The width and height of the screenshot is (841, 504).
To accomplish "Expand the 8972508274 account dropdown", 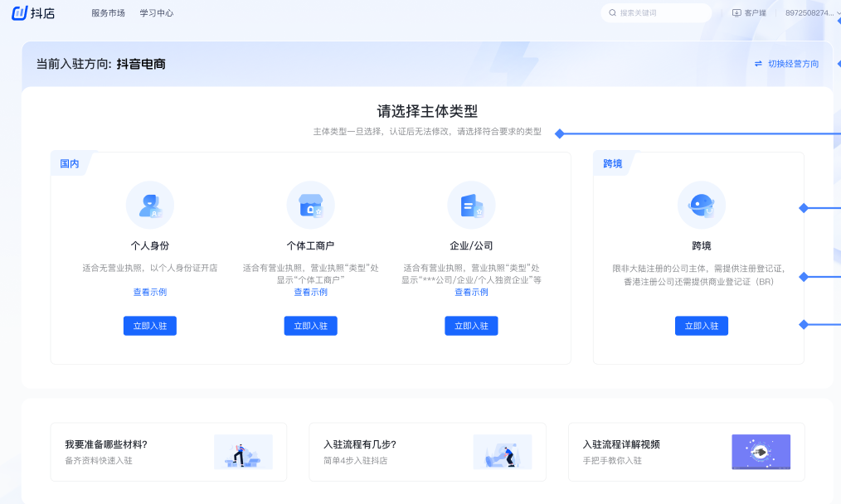I will [x=812, y=13].
